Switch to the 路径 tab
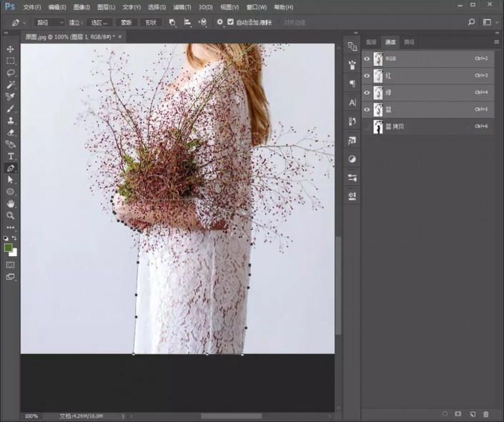 point(409,42)
